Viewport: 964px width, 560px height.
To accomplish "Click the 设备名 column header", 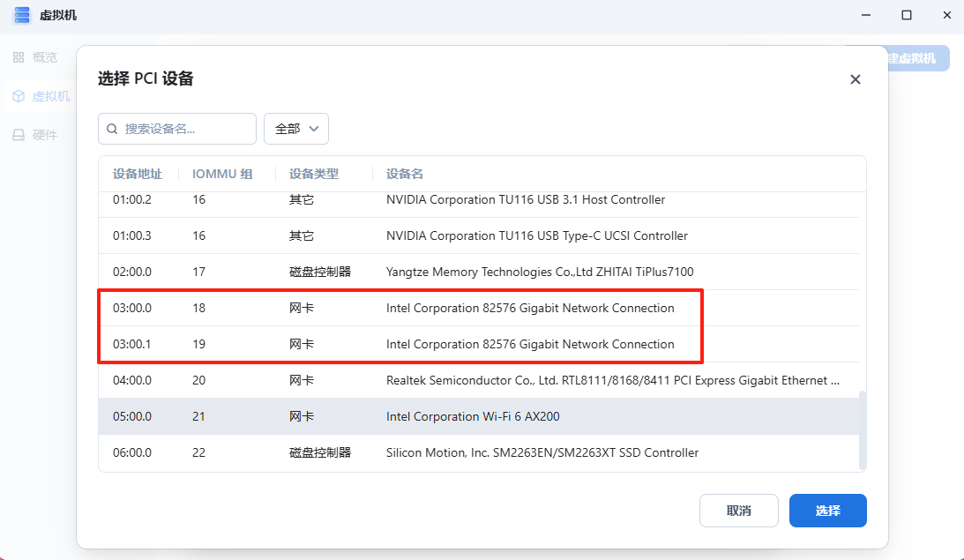I will point(405,174).
